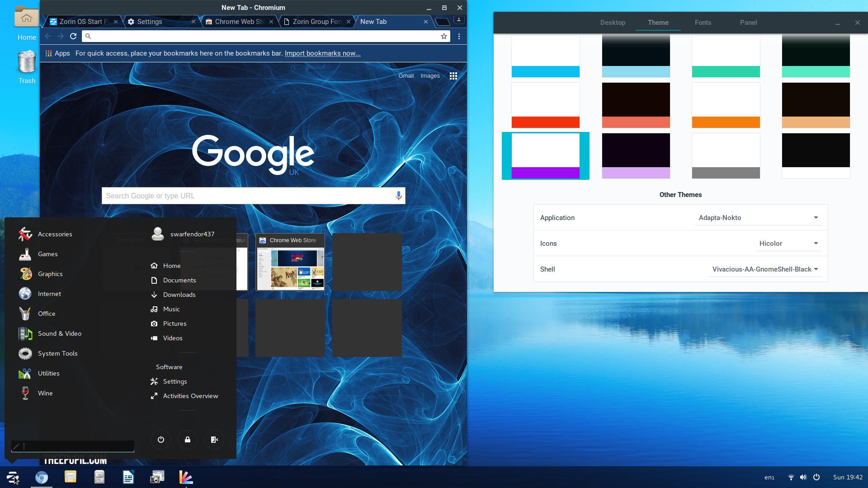Open the Shell theme dropdown

point(765,269)
